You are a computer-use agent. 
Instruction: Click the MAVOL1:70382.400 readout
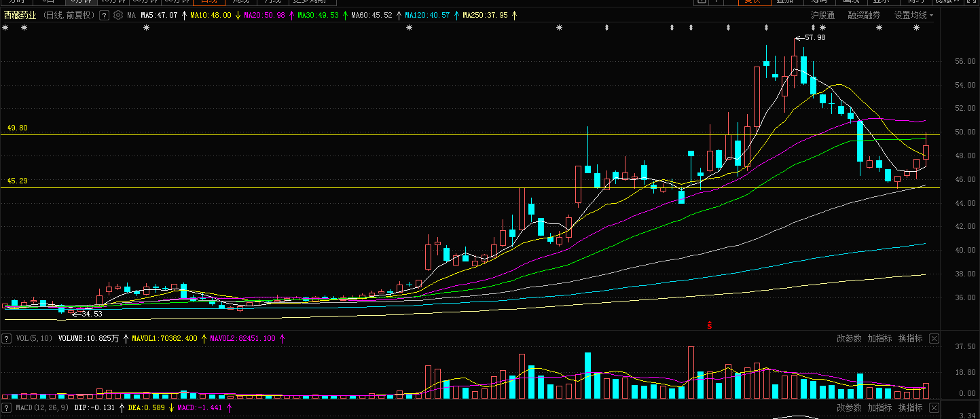[x=164, y=338]
